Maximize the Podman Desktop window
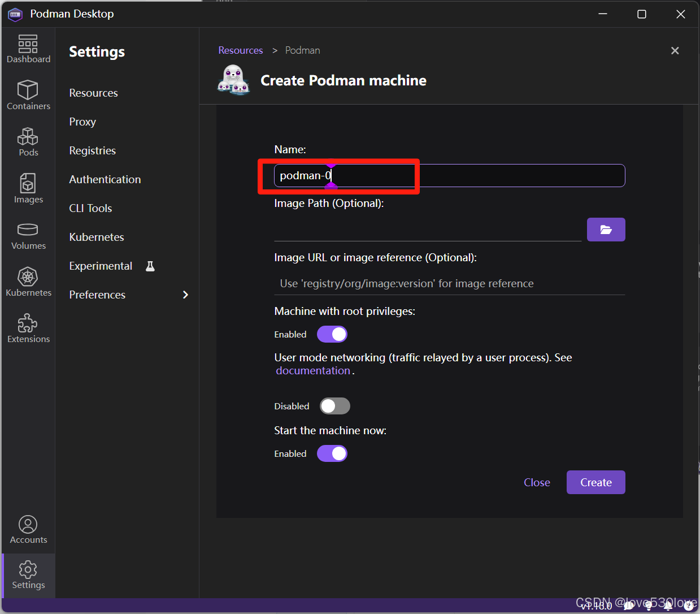700x614 pixels. point(642,14)
